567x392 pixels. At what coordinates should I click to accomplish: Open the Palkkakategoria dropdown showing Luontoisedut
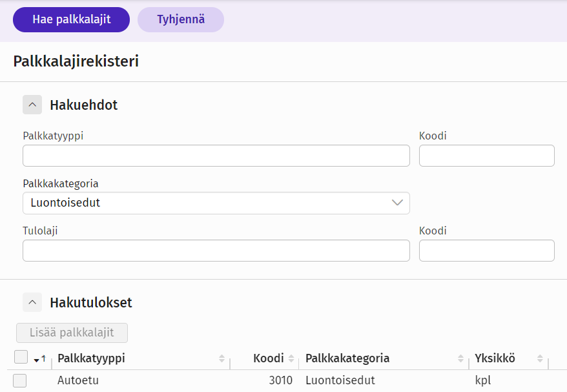coord(216,203)
